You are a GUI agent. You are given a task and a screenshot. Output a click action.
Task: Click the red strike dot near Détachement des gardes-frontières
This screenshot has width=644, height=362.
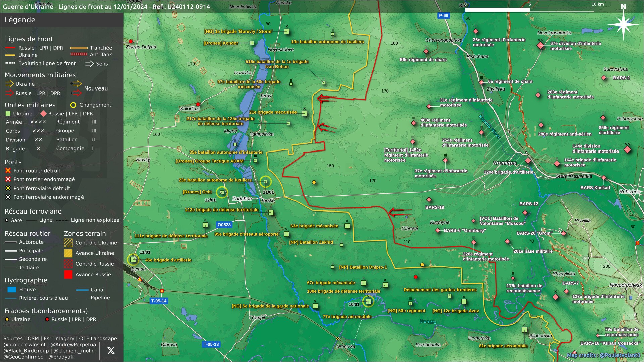coord(416,277)
